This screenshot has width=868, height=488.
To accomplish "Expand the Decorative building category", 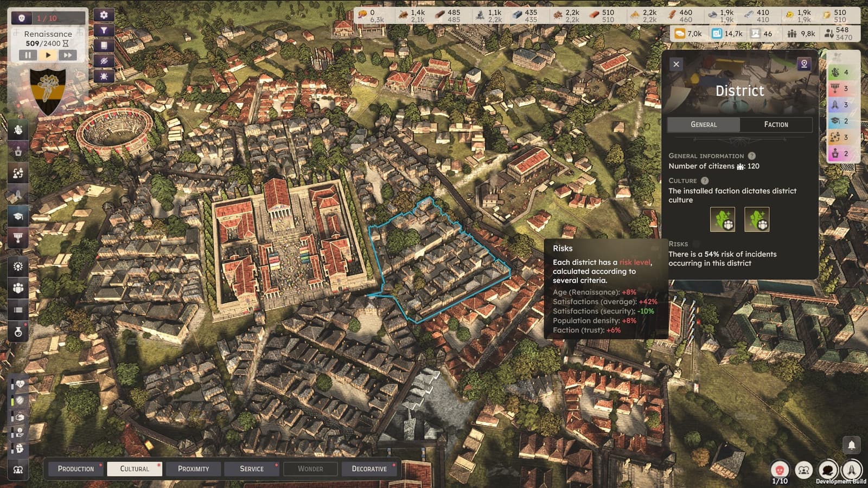I will [369, 468].
